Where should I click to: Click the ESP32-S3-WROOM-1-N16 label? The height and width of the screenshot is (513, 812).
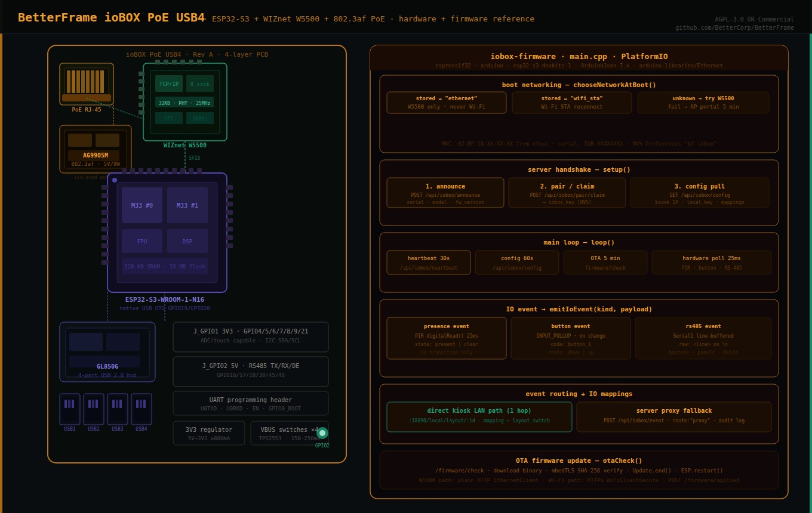point(165,300)
